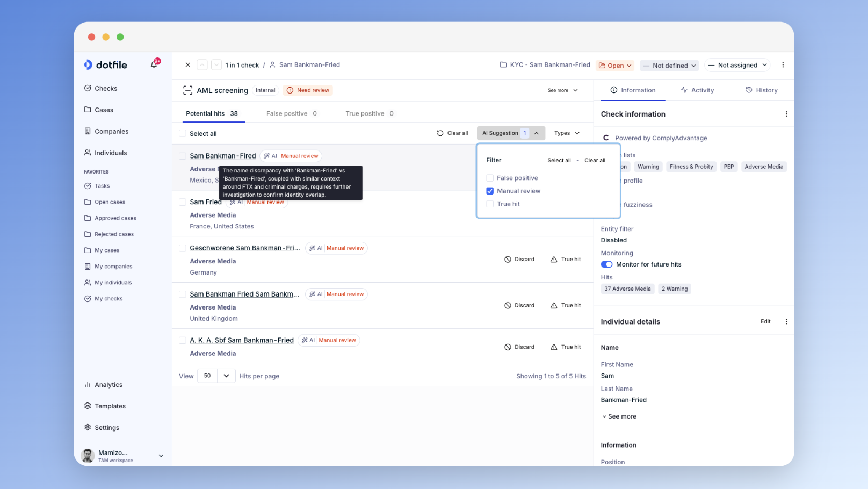Screen dimensions: 868x489
Task: Open Analytics in the sidebar
Action: (103, 385)
